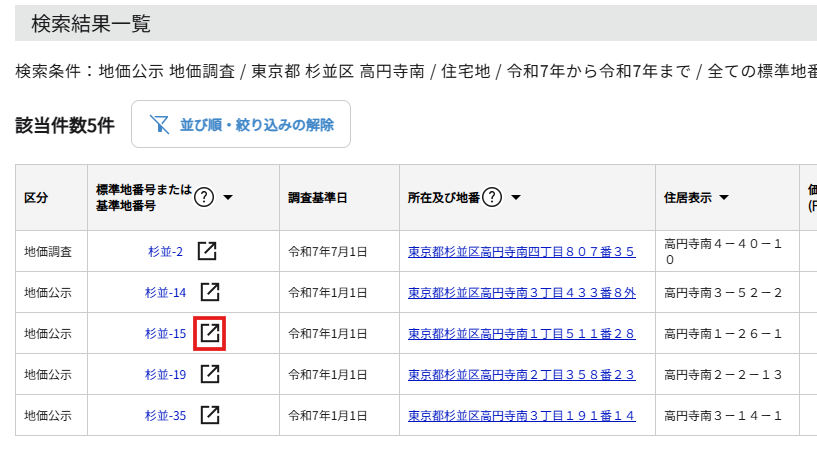This screenshot has width=817, height=450.
Task: Open sort dropdown for 住居表示 column
Action: point(723,198)
